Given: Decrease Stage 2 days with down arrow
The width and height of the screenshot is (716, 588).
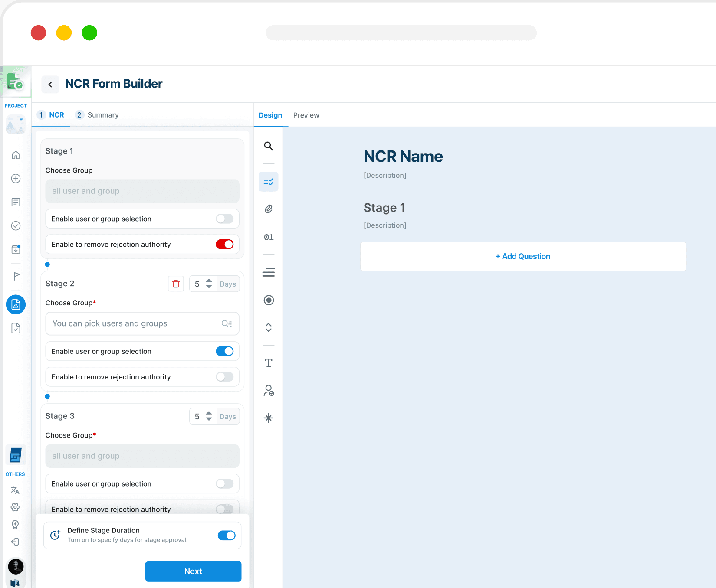Looking at the screenshot, I should [209, 287].
